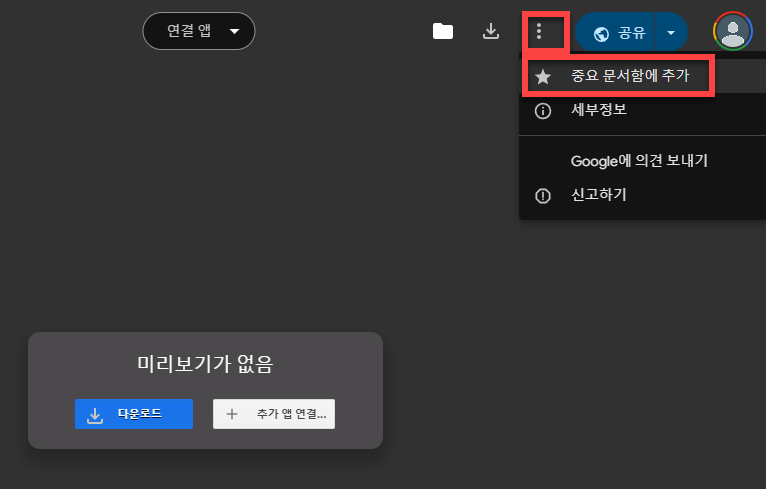Click the 공유 share button

pos(615,33)
